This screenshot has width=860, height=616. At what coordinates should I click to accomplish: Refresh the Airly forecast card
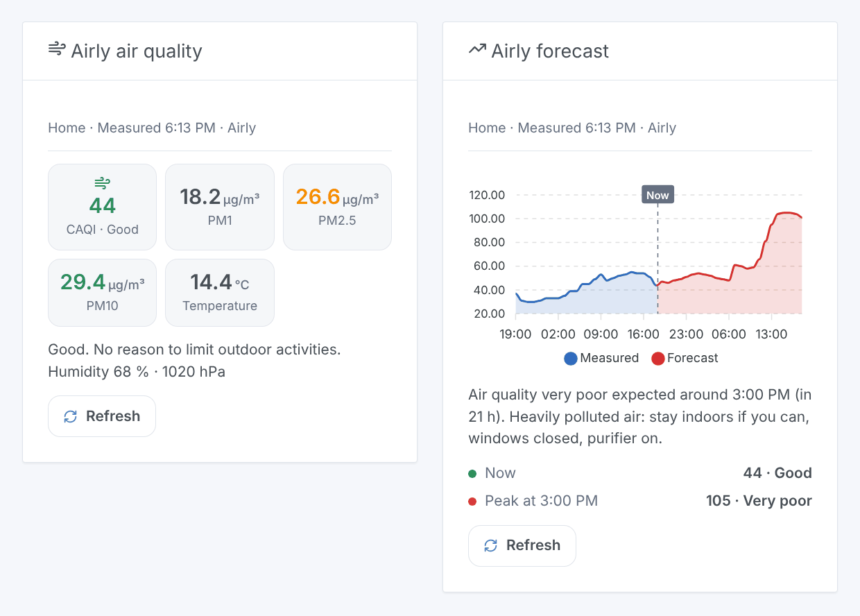click(x=522, y=546)
